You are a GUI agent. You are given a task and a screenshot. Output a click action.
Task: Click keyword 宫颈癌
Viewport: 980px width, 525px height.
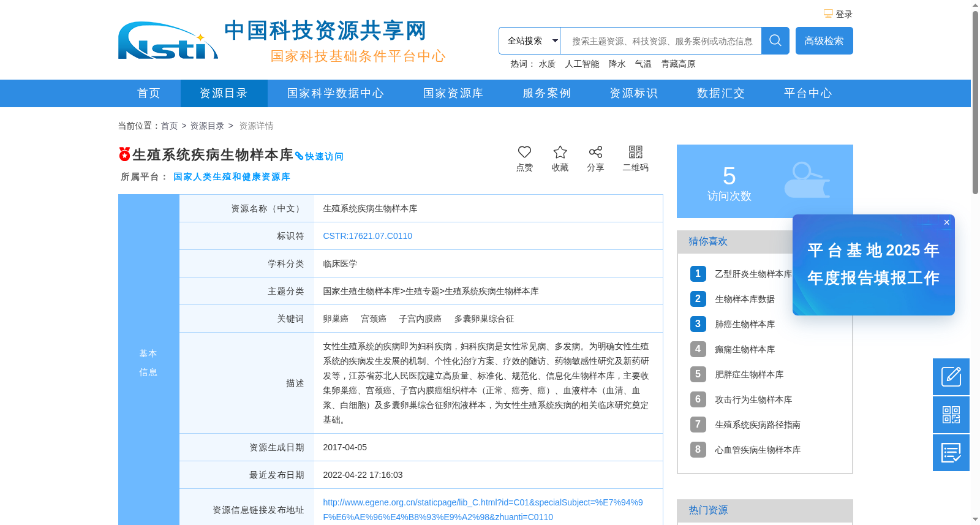click(374, 319)
